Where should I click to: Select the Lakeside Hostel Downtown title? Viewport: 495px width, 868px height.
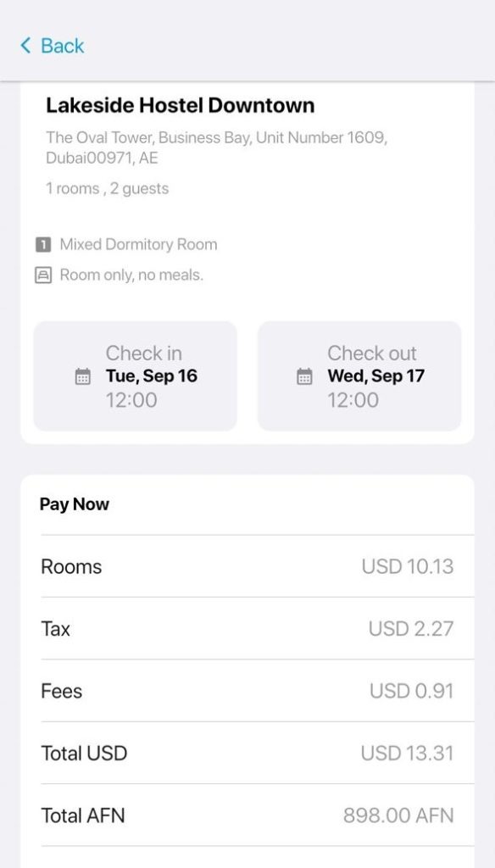pyautogui.click(x=180, y=105)
